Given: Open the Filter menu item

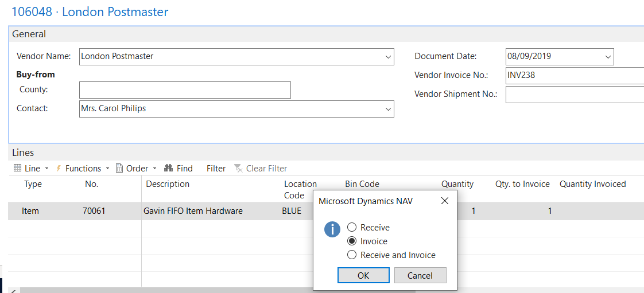Looking at the screenshot, I should (216, 169).
